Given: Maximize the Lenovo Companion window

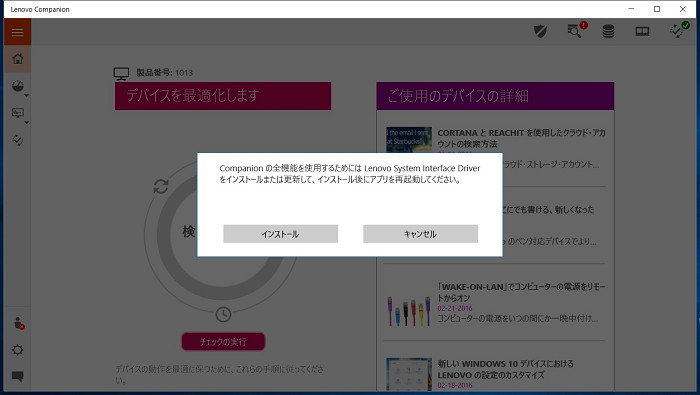Looking at the screenshot, I should tap(657, 9).
